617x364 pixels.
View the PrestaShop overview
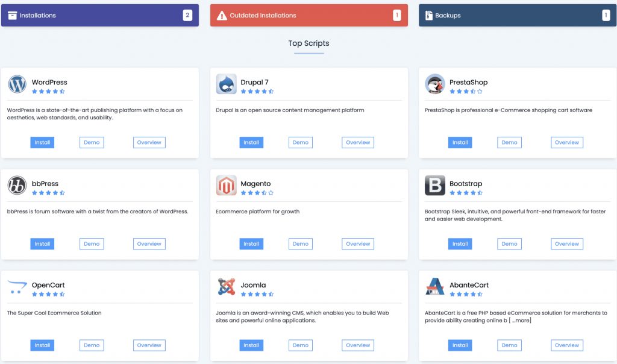click(566, 143)
